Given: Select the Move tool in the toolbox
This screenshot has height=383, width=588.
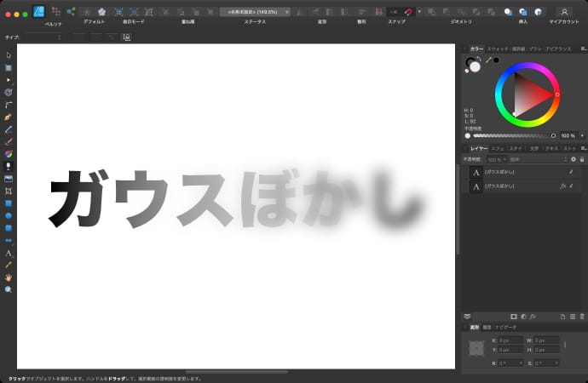Looking at the screenshot, I should click(9, 55).
